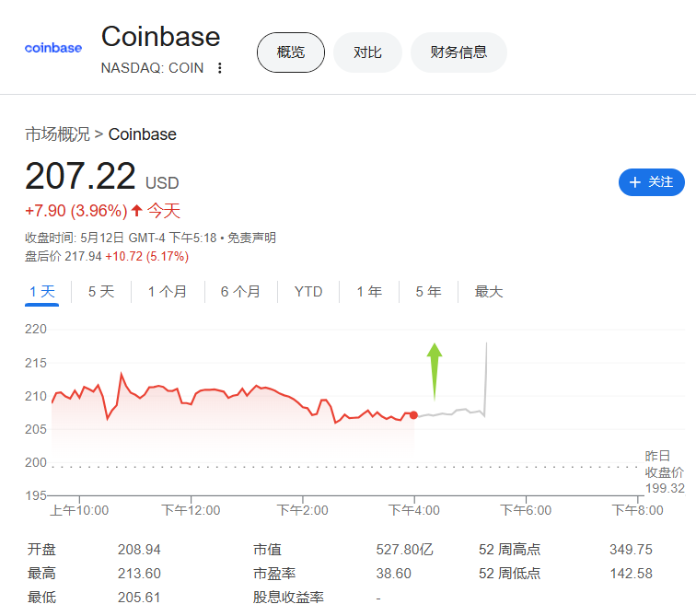Open the three-dot menu beside NASDAQ: COIN

[219, 68]
